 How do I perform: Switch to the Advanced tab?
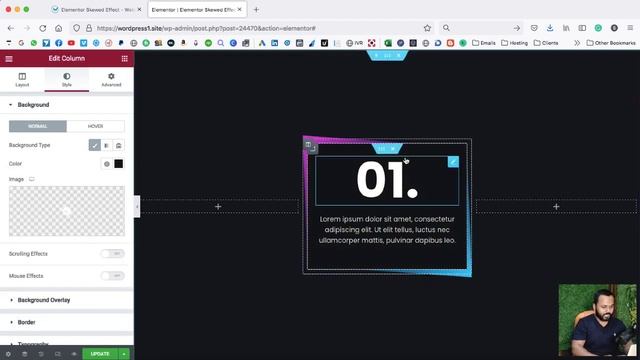tap(111, 80)
